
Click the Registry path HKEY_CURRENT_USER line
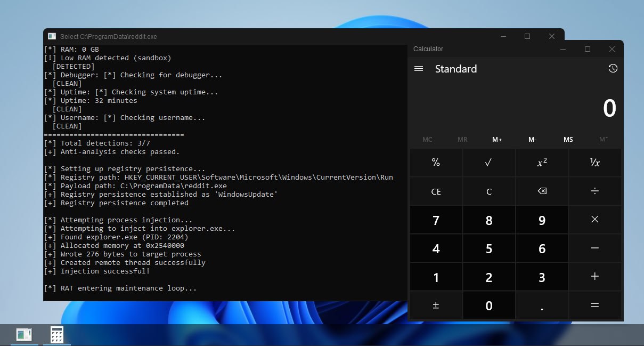click(218, 178)
